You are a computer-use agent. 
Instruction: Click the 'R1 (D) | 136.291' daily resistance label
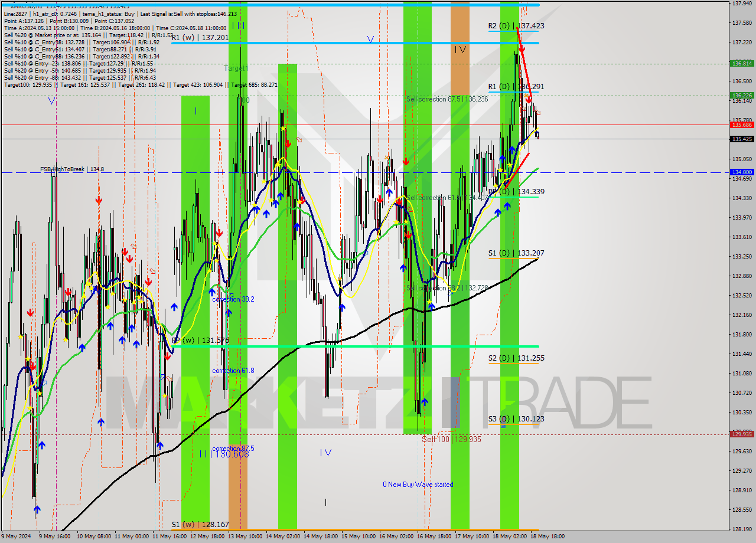tap(516, 87)
